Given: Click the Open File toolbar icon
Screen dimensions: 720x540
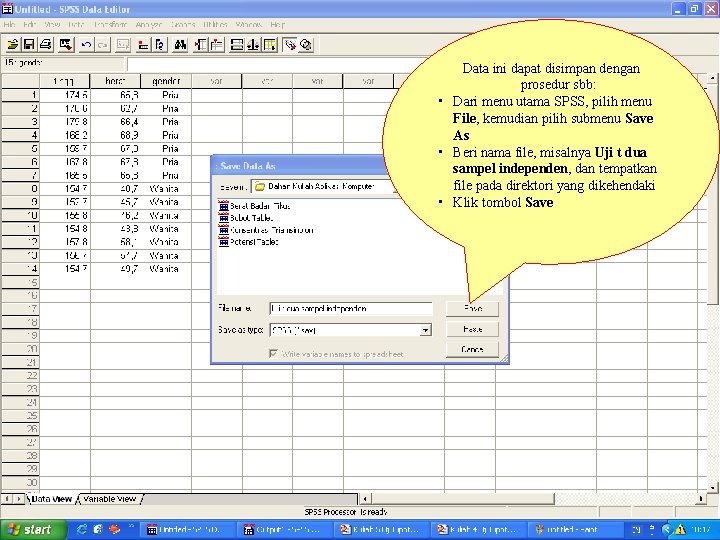Looking at the screenshot, I should [12, 45].
